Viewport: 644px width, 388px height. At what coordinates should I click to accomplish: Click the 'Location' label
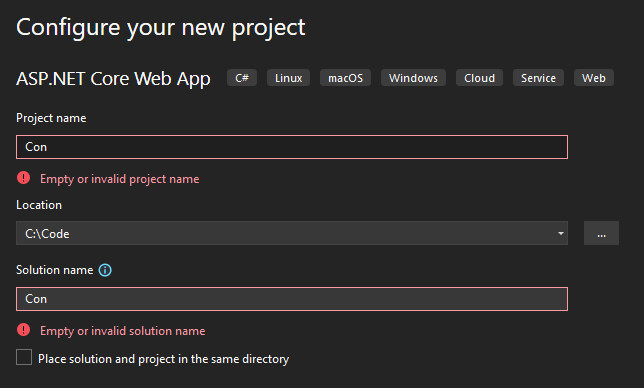tap(39, 205)
